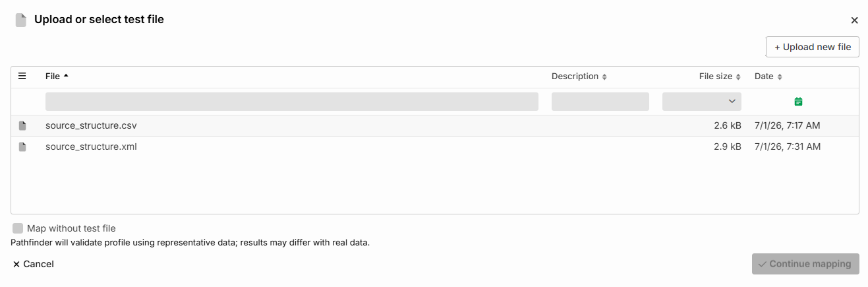Click the document icon in dialog title
This screenshot has height=287, width=868.
[x=21, y=20]
